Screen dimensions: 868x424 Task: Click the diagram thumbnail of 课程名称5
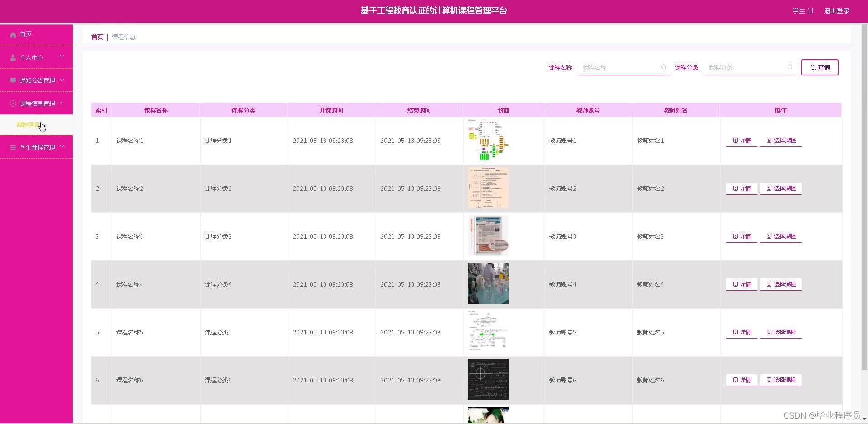[488, 331]
